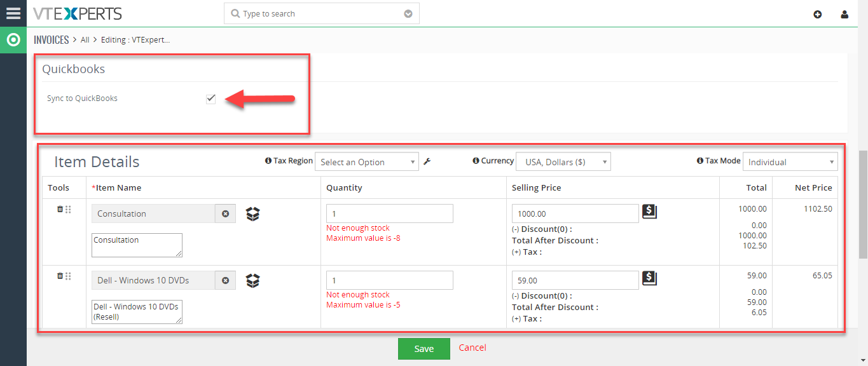This screenshot has width=868, height=366.
Task: Click the Cancel link
Action: point(472,348)
